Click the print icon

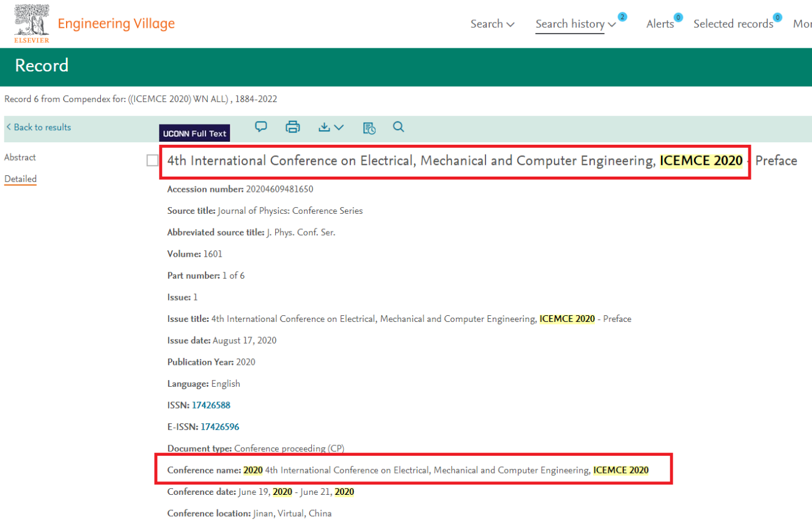tap(293, 127)
